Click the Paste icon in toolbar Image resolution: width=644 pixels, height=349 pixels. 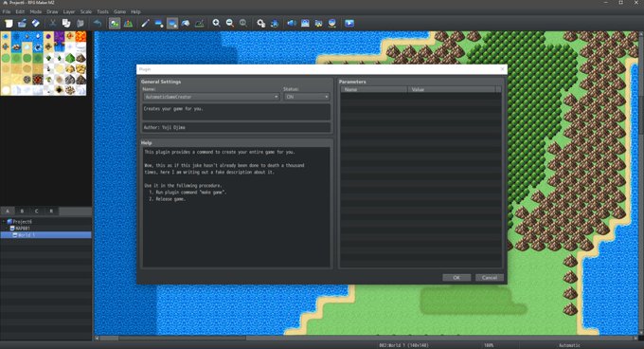pyautogui.click(x=80, y=23)
